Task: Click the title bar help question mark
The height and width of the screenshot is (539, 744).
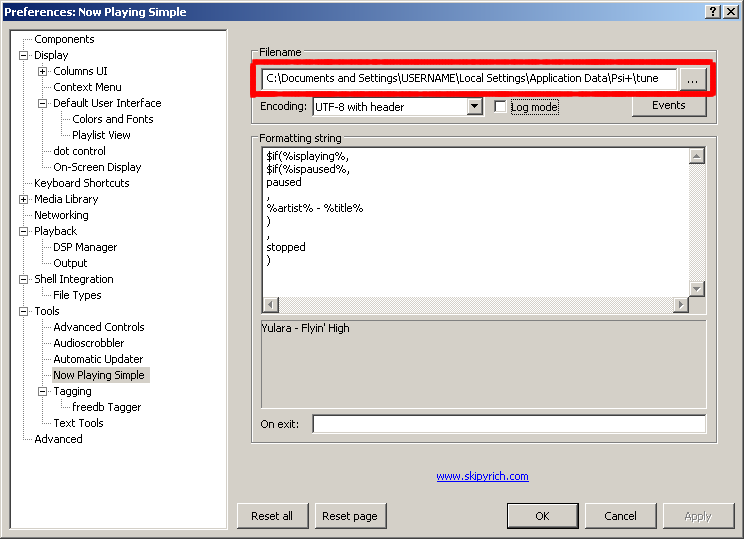Action: (x=711, y=11)
